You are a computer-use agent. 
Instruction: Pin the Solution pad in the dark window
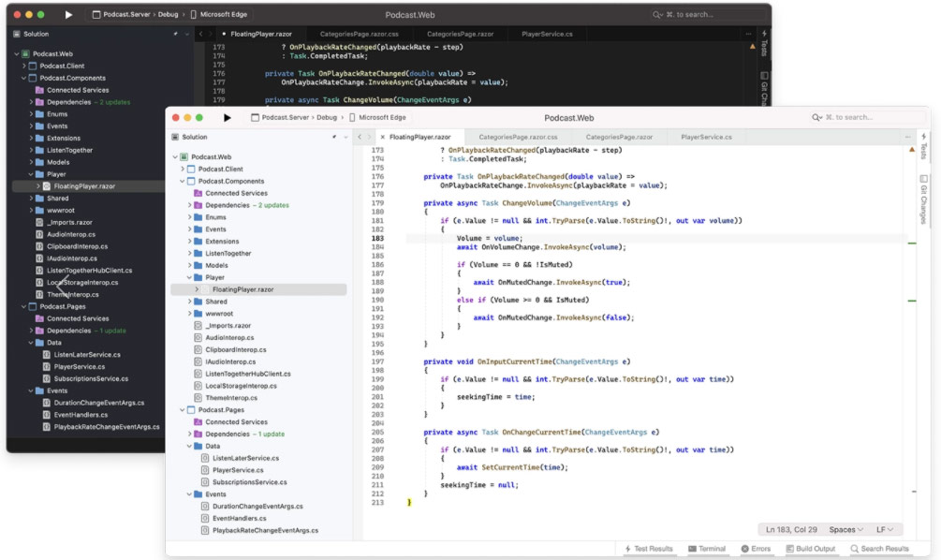176,35
